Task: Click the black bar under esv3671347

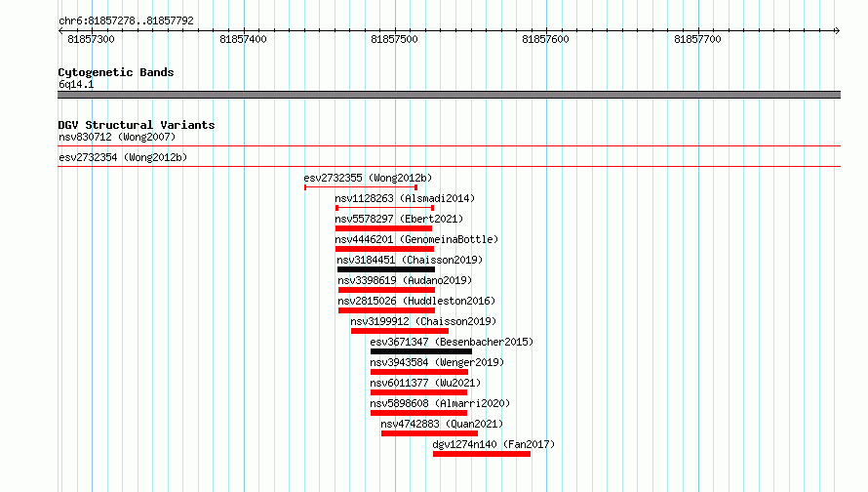Action: pyautogui.click(x=421, y=351)
